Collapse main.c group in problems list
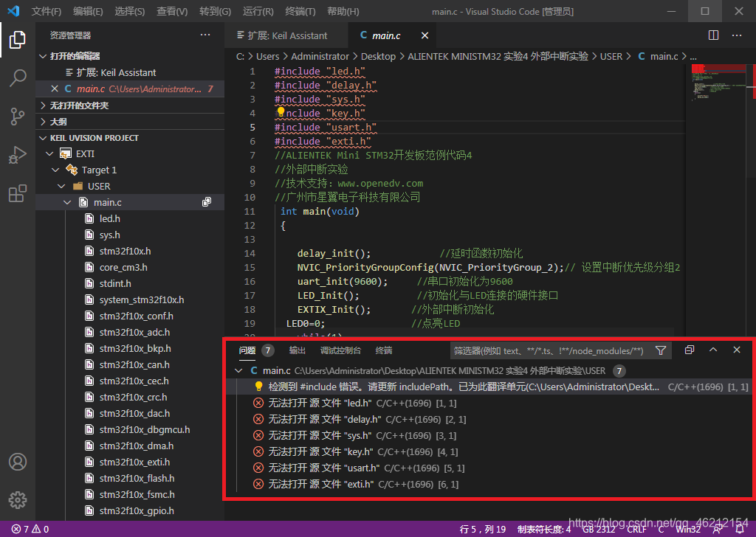Viewport: 756px width, 537px height. (238, 371)
